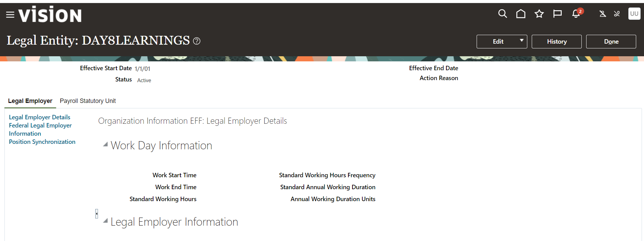Open the Edit dropdown arrow
644x241 pixels.
pyautogui.click(x=521, y=41)
